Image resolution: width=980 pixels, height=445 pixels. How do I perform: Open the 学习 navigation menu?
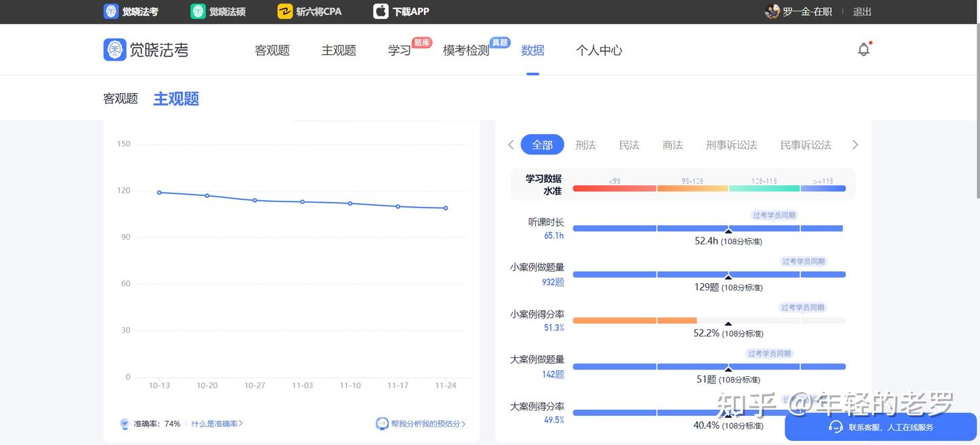click(399, 50)
